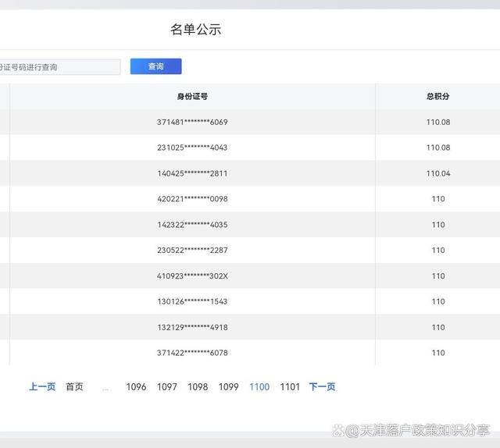Image resolution: width=500 pixels, height=448 pixels.
Task: Select ID 140425*********2811
Action: [x=192, y=173]
